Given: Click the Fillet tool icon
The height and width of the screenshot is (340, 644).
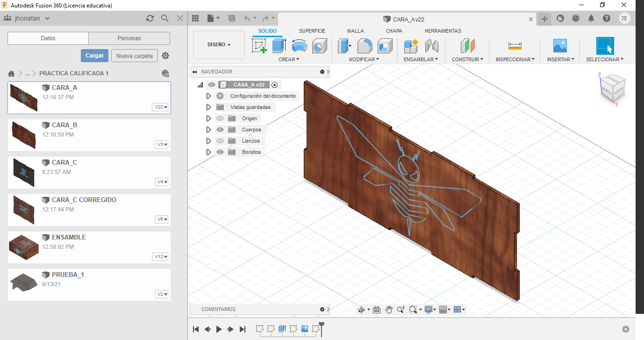Looking at the screenshot, I should point(365,46).
